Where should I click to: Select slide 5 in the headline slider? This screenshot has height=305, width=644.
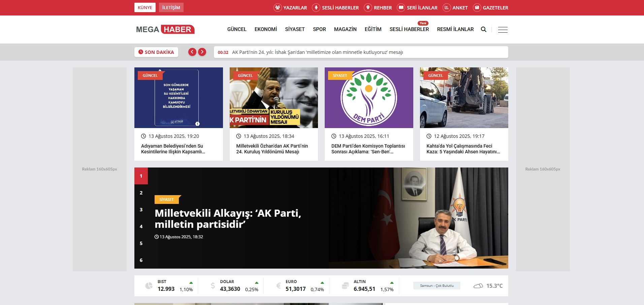(x=141, y=243)
